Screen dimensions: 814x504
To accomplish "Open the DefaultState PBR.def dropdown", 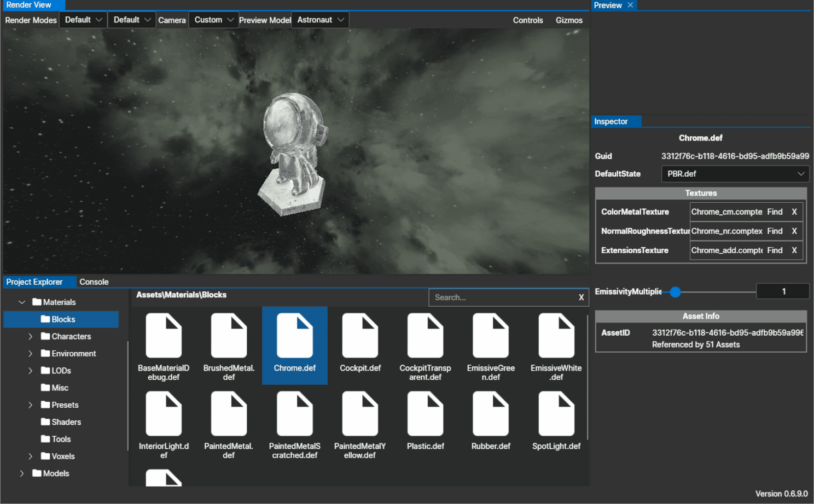I will tap(735, 174).
